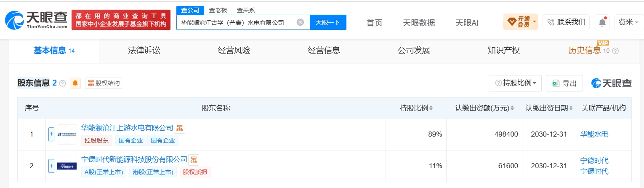Screen dimensions: 644x188
Task: Select the 知识产权 tab
Action: point(503,51)
